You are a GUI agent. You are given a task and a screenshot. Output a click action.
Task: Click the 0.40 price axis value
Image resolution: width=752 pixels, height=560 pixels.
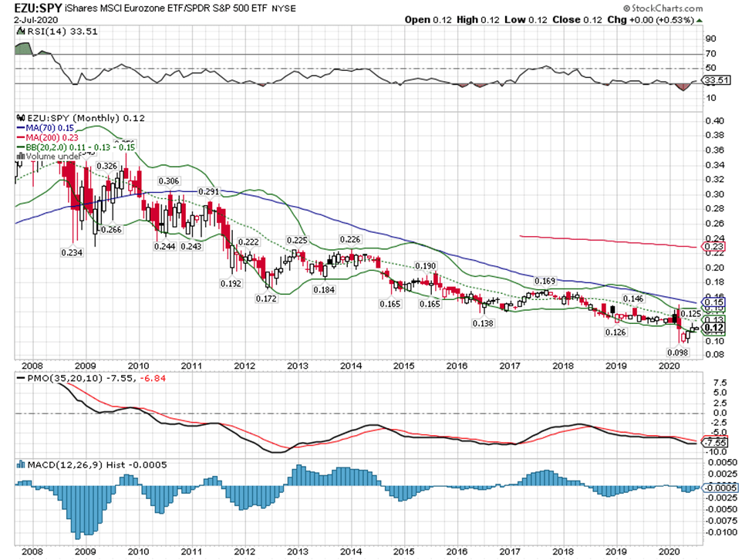point(714,121)
